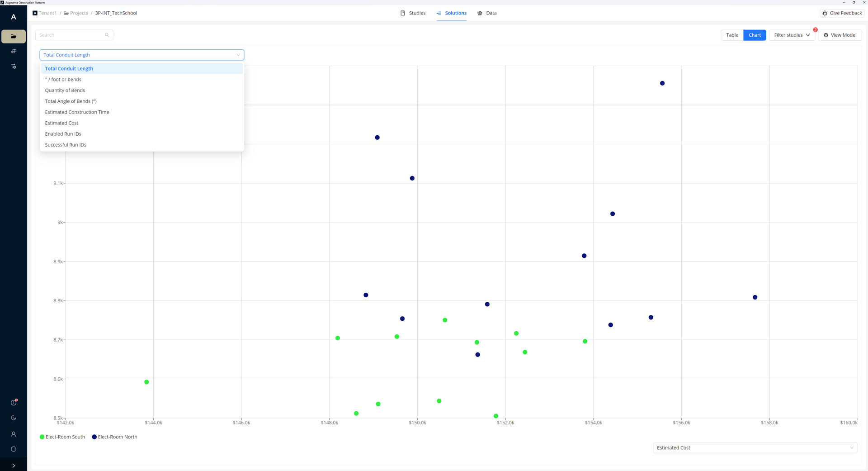Image resolution: width=868 pixels, height=471 pixels.
Task: Open the Filter studies dropdown
Action: (x=792, y=35)
